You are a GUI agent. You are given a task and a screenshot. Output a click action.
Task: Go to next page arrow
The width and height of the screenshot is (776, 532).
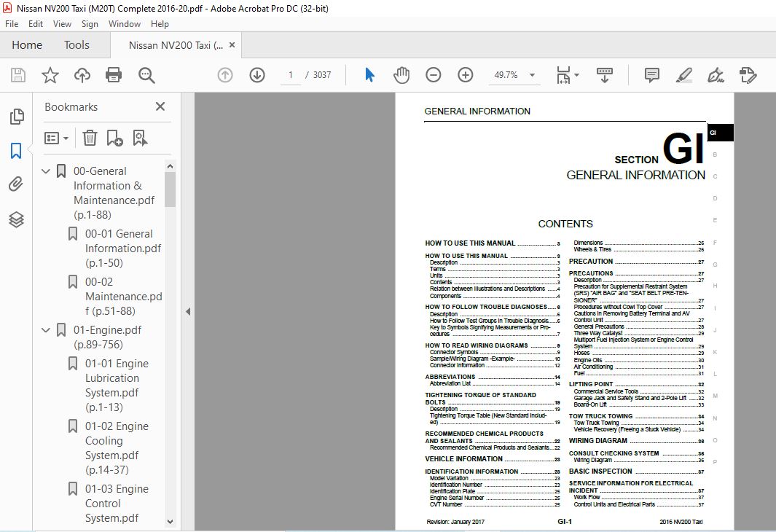(x=257, y=75)
